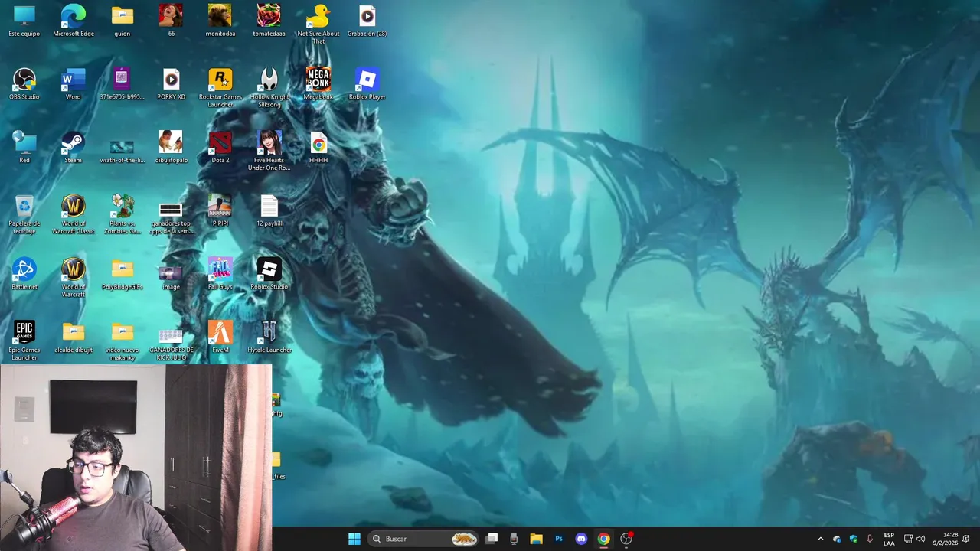
Task: Launch Epic Games Launcher
Action: (x=24, y=341)
